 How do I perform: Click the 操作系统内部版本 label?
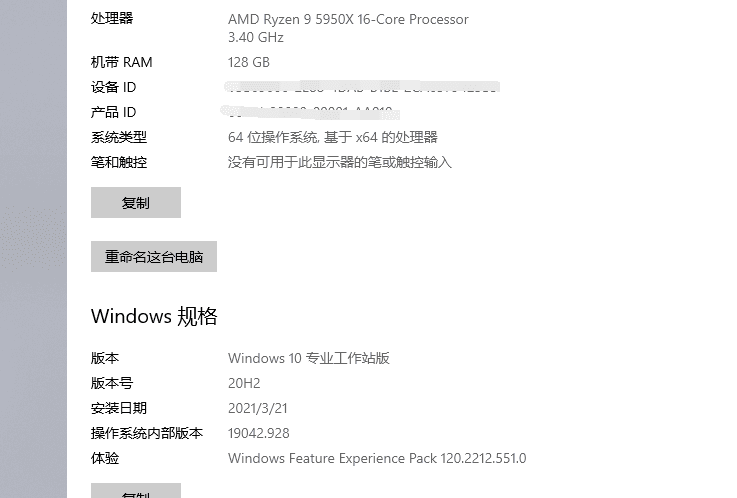click(147, 433)
